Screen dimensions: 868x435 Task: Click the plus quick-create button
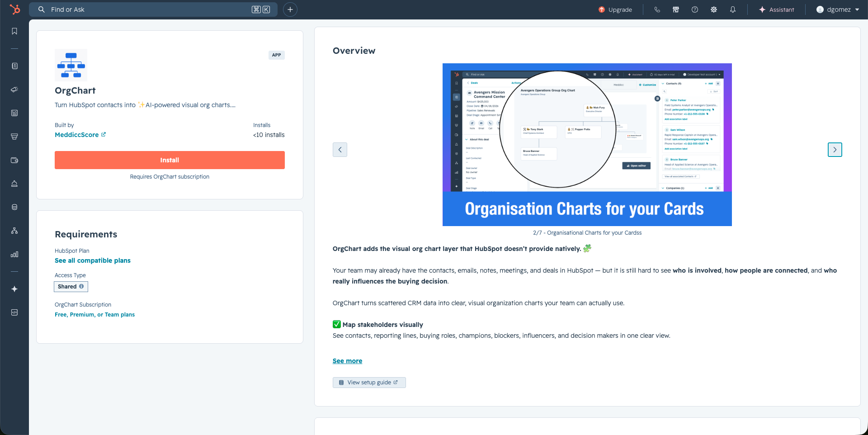coord(290,9)
